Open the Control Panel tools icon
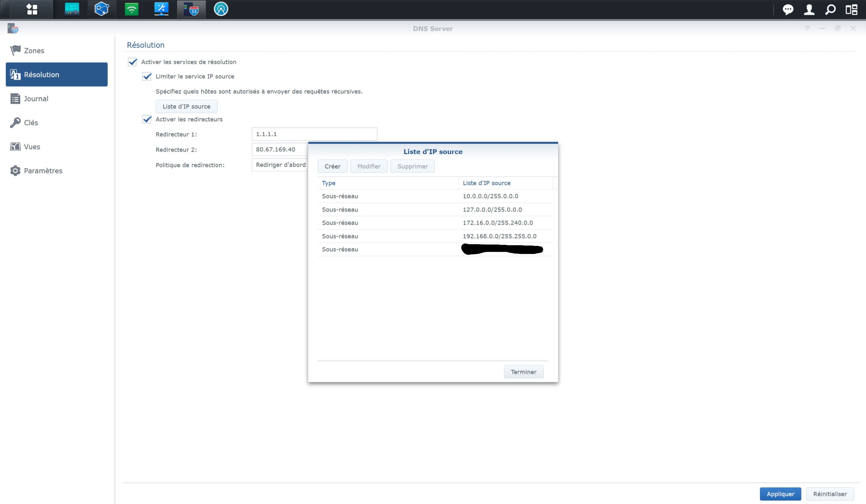Screen dimensions: 866x504 pos(161,9)
